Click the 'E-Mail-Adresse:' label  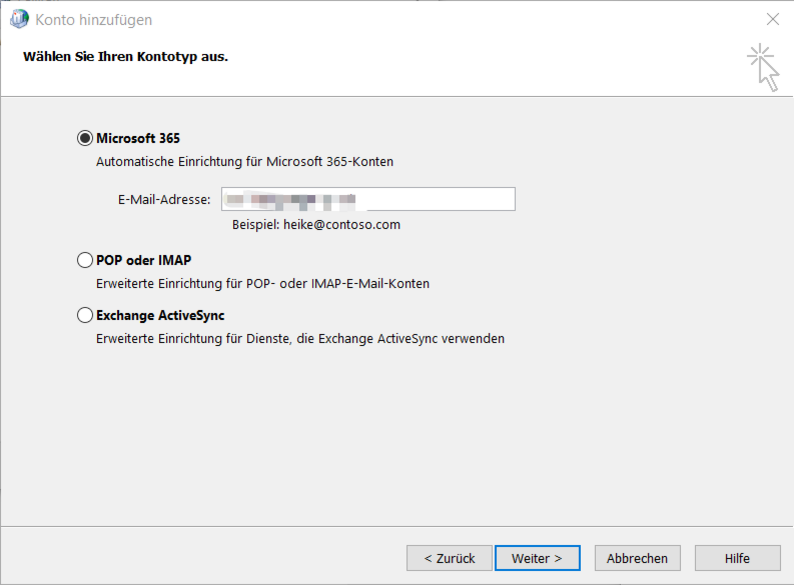click(x=164, y=200)
